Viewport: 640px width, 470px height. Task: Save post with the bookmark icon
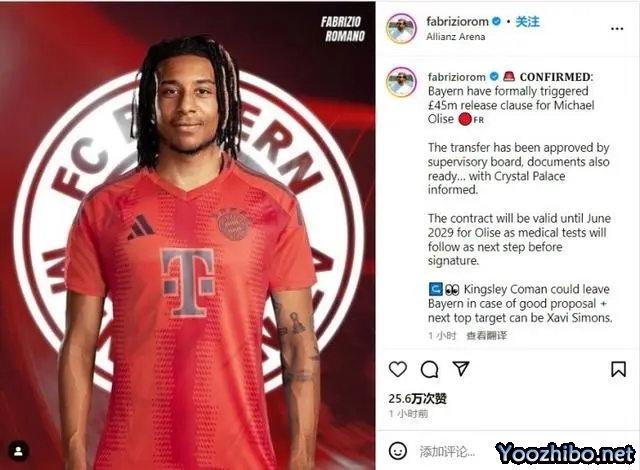point(618,369)
